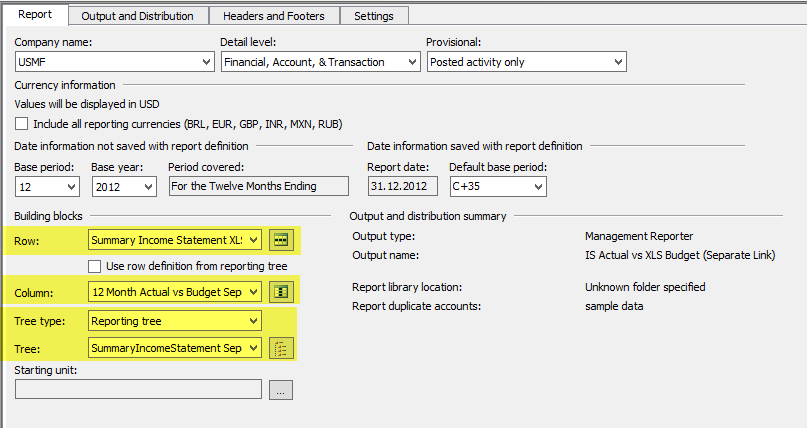Expand the Provisional dropdown

click(617, 62)
